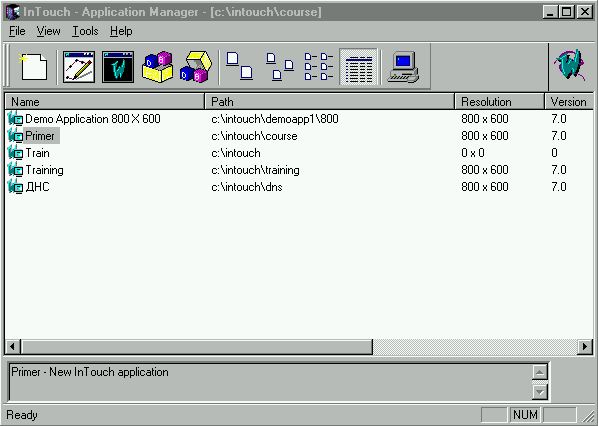Image resolution: width=598 pixels, height=426 pixels.
Task: Sort list by the Resolution column header
Action: [x=500, y=102]
